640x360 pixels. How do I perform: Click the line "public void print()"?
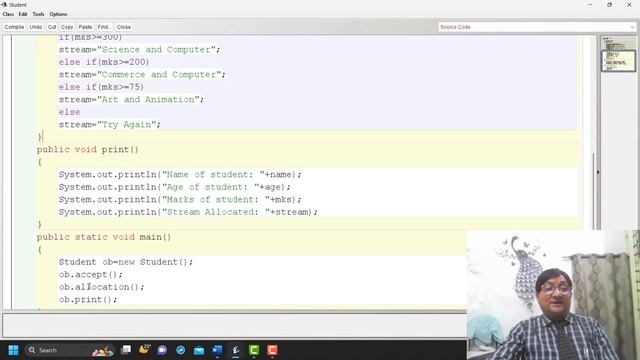click(x=87, y=150)
